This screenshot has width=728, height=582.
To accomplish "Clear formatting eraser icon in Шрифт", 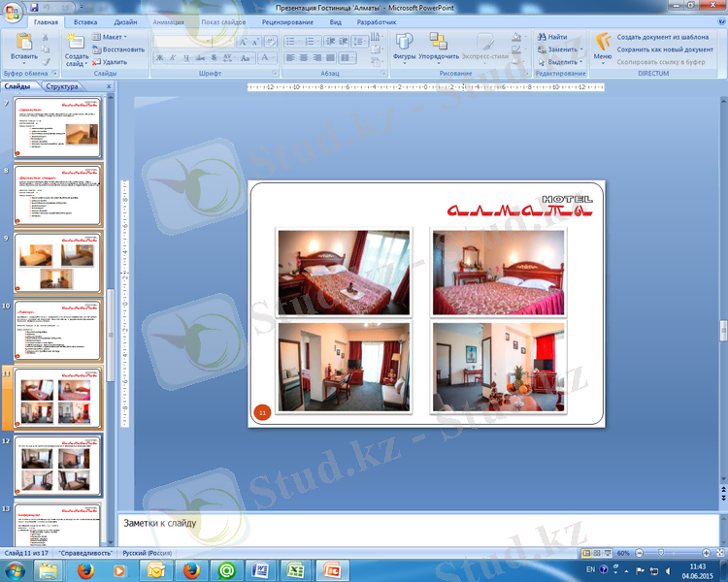I will click(271, 42).
